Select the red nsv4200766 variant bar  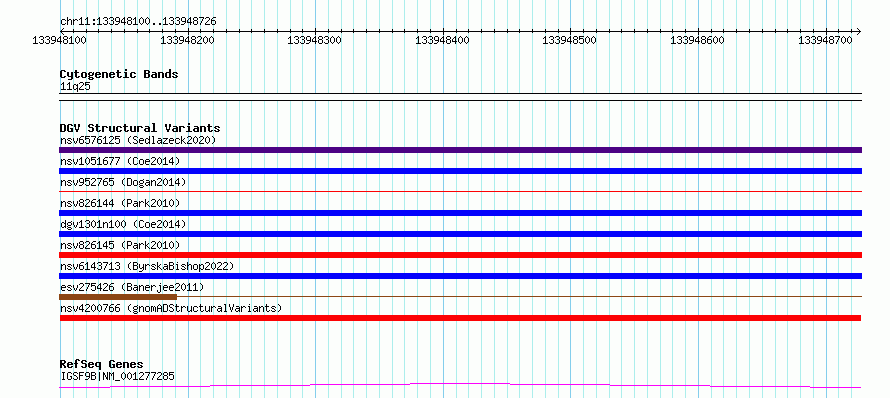click(460, 318)
